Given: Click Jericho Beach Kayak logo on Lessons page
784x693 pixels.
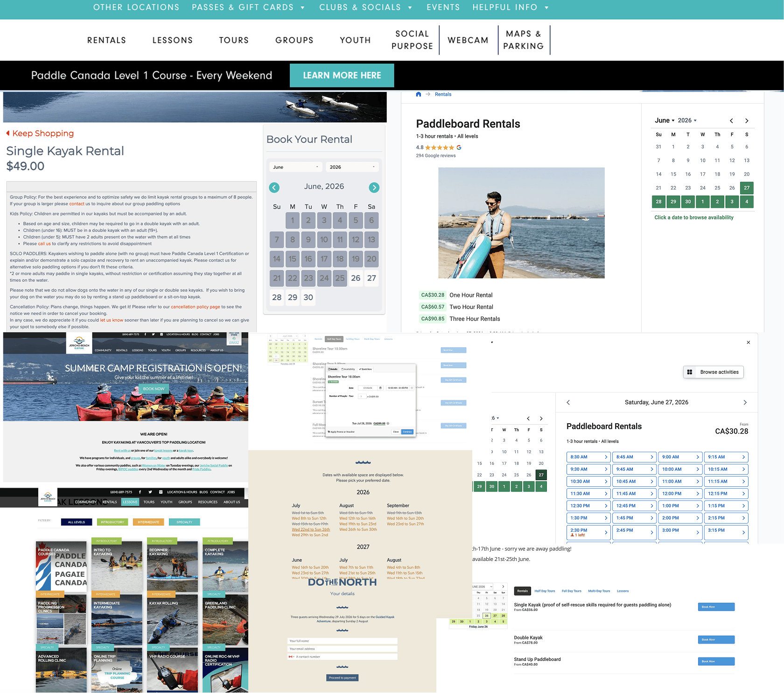Looking at the screenshot, I should pos(48,497).
